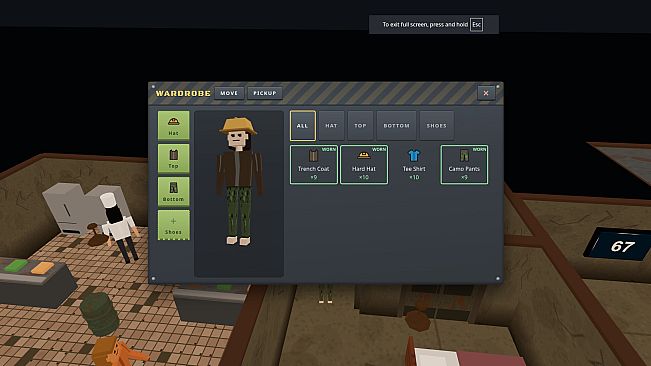Close the Wardrobe window

486,93
